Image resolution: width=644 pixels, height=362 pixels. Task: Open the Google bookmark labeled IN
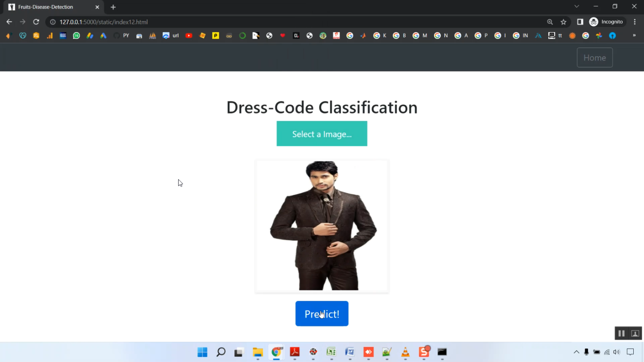[520, 36]
